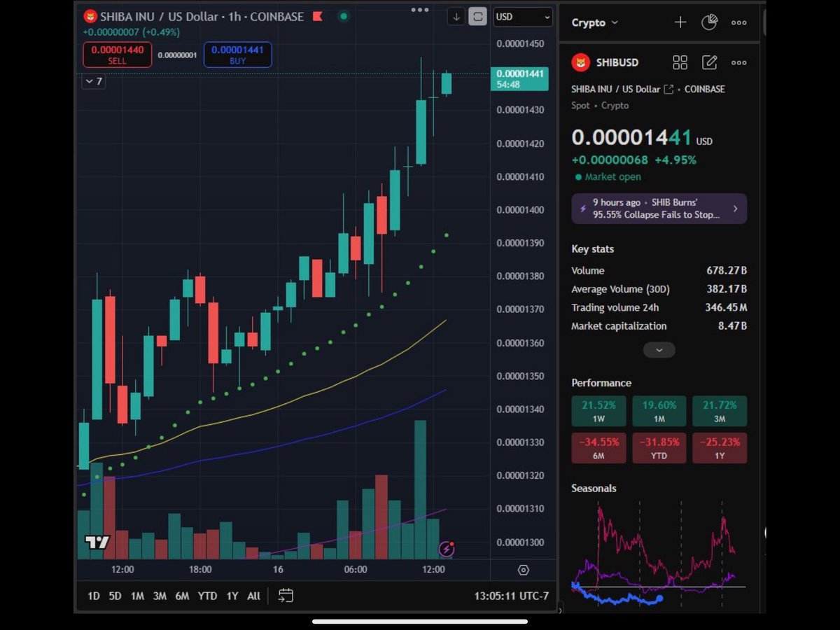Click the Volume value 678.27B
This screenshot has width=840, height=630.
coord(727,270)
